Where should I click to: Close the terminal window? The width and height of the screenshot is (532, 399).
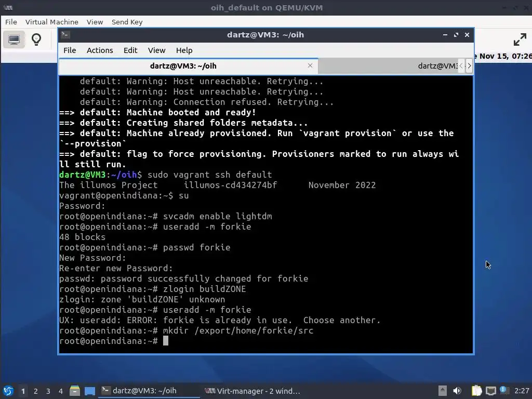click(x=467, y=35)
